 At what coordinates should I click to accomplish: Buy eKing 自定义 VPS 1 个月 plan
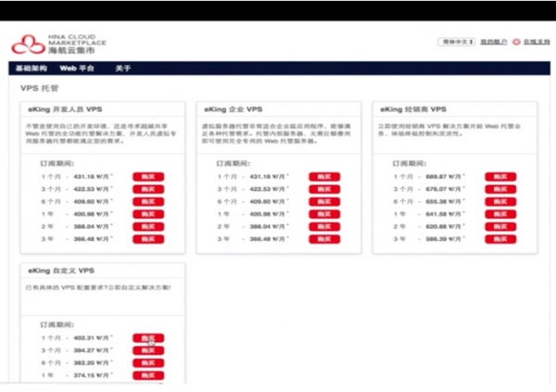pos(148,338)
